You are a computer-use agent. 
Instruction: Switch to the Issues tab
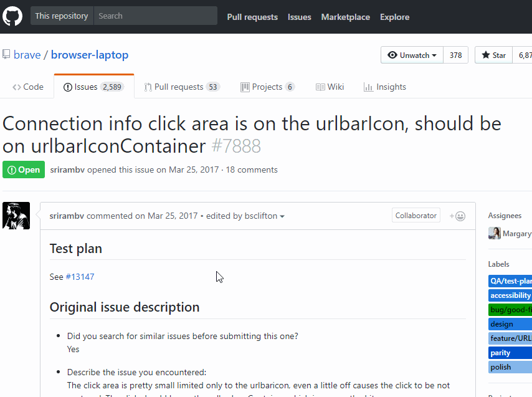[93, 87]
